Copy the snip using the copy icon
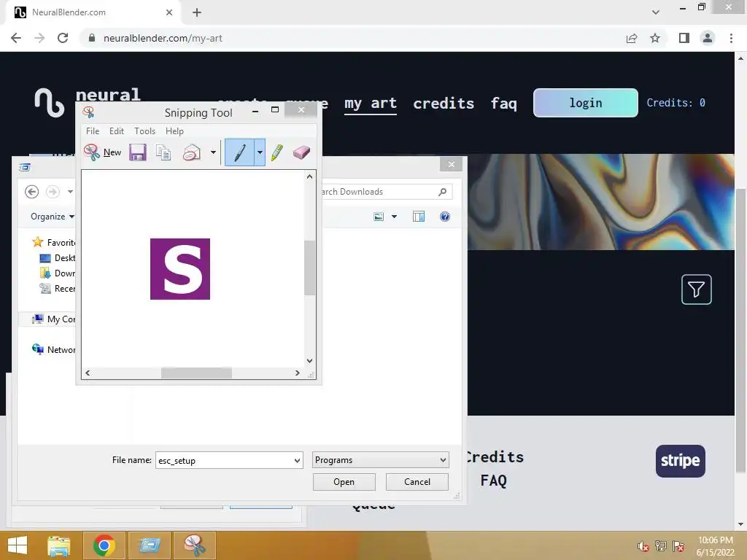 click(163, 152)
